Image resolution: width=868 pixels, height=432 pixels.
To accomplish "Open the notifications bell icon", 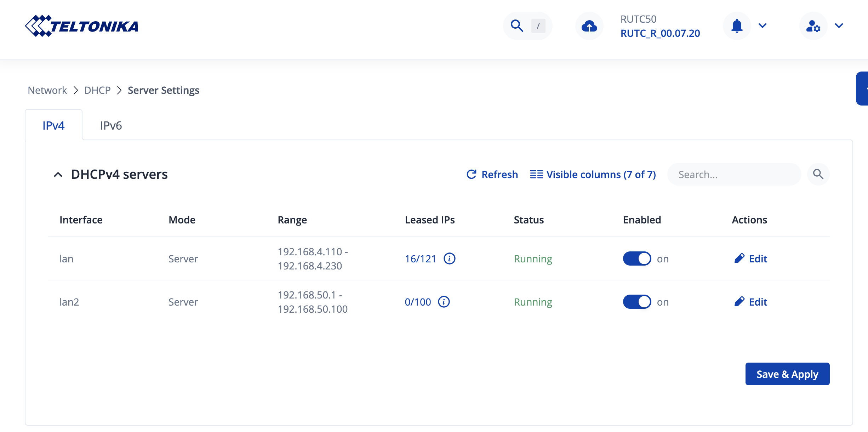I will [737, 26].
